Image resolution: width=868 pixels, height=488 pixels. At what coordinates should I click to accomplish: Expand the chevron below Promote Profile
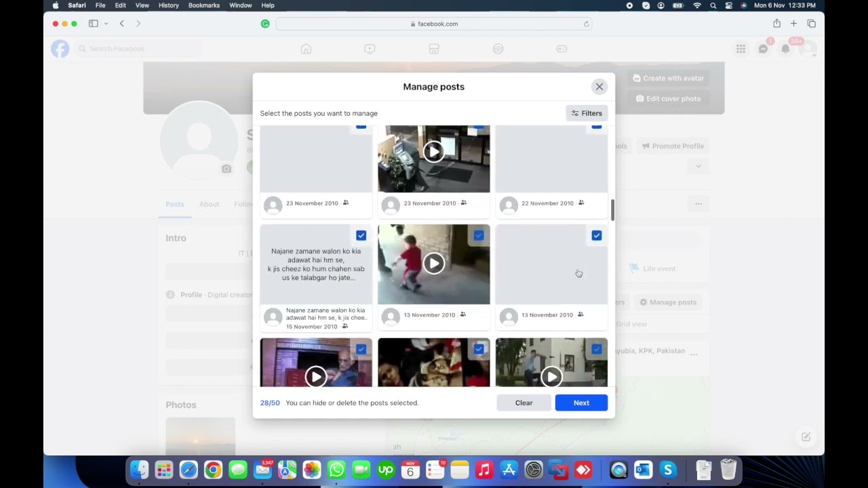tap(698, 166)
